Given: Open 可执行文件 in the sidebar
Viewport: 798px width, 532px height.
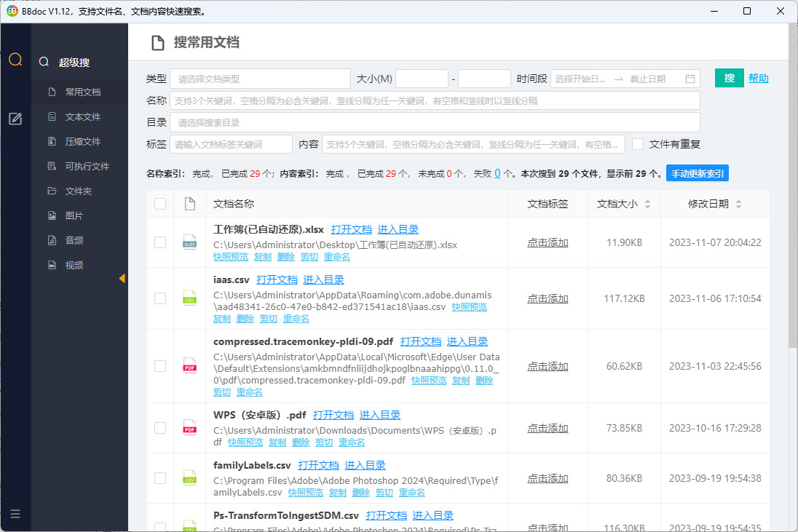Looking at the screenshot, I should (x=79, y=167).
